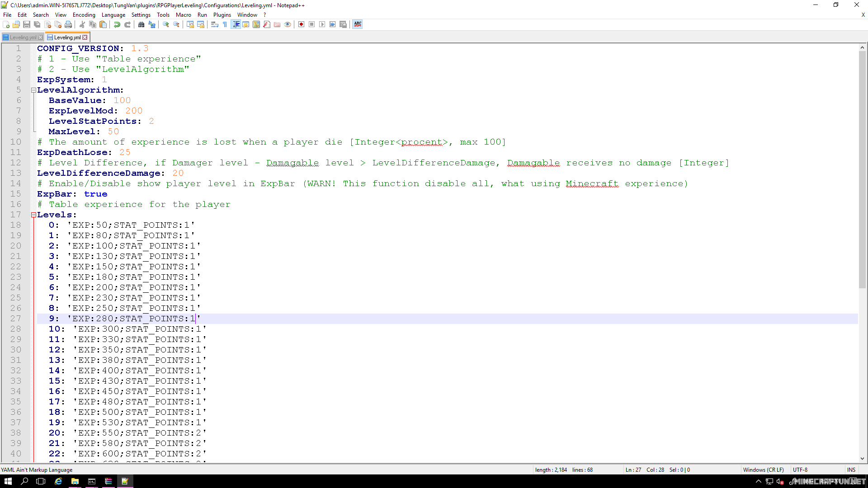Click the Undo arrow icon
The width and height of the screenshot is (868, 488).
(x=117, y=24)
